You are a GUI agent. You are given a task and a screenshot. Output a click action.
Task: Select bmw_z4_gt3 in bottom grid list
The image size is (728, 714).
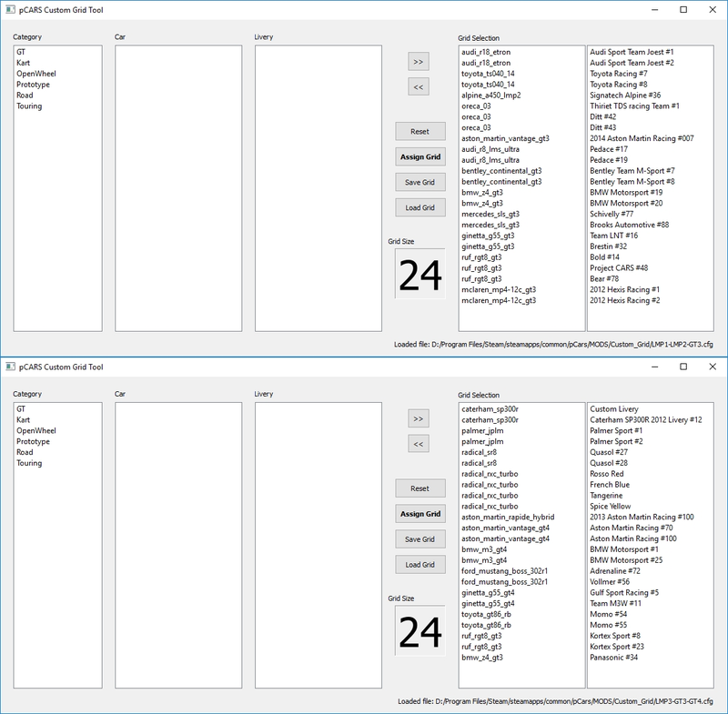coord(482,658)
